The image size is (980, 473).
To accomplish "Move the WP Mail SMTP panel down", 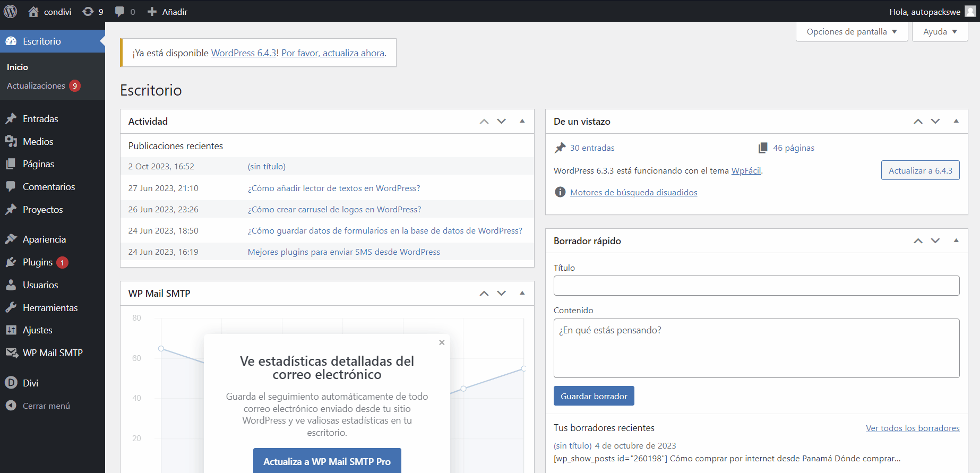I will [x=502, y=293].
